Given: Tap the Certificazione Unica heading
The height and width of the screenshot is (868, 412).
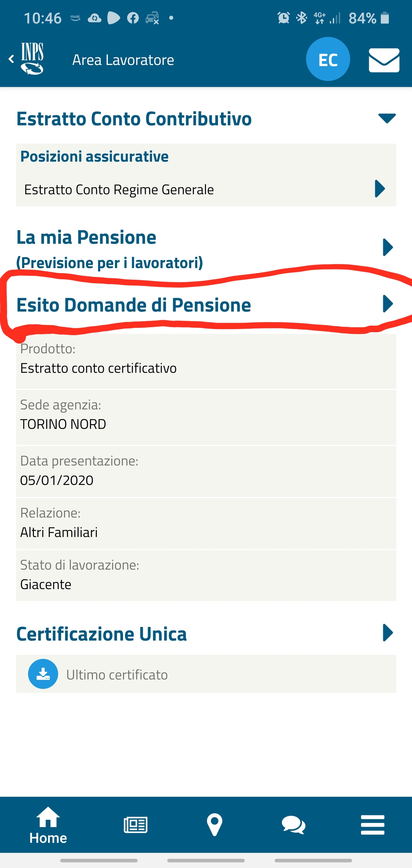Looking at the screenshot, I should click(101, 634).
